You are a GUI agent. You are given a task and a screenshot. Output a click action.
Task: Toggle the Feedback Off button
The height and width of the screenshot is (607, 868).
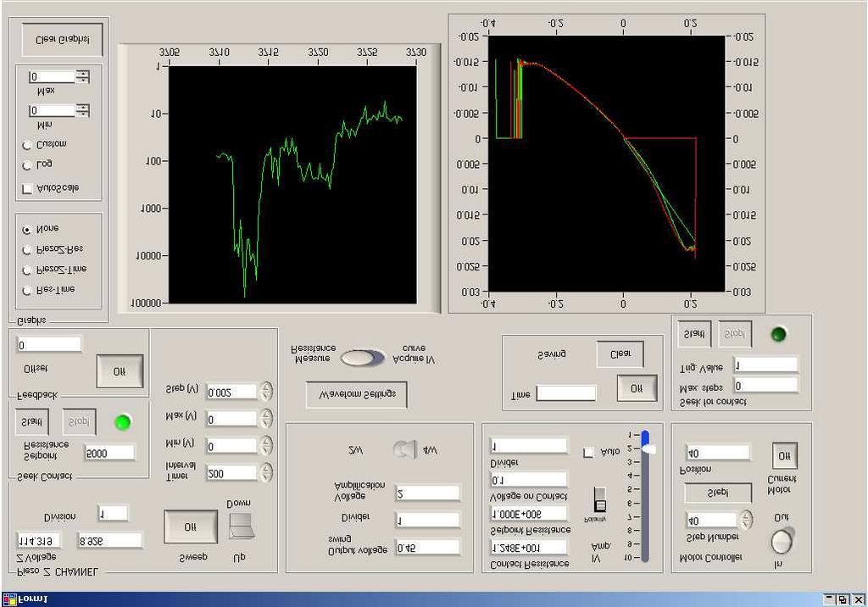pos(120,371)
